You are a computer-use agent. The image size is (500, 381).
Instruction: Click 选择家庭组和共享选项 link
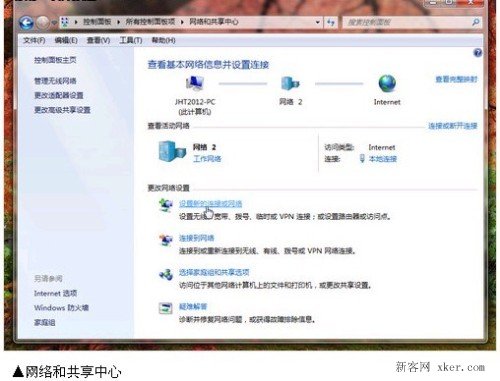coord(214,272)
